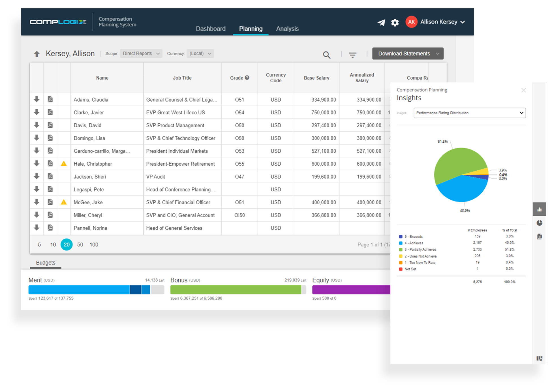This screenshot has width=552, height=392.
Task: Open the Performance Rating Distribution insight dropdown
Action: point(470,113)
